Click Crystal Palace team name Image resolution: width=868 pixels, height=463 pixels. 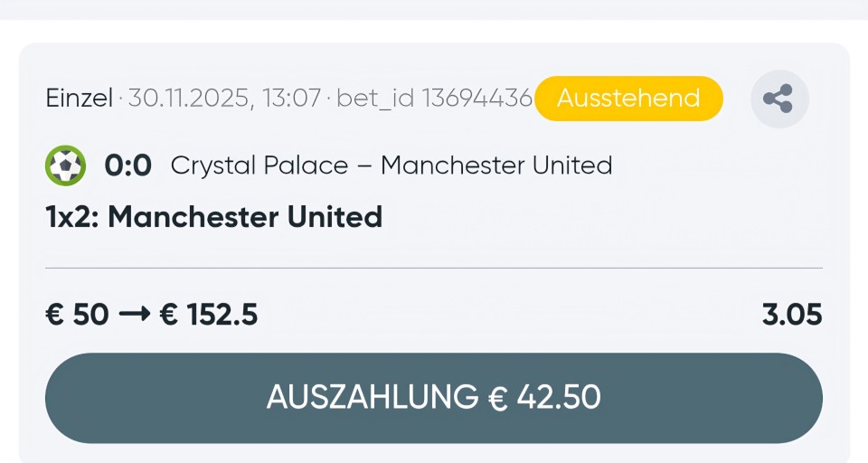tap(259, 165)
